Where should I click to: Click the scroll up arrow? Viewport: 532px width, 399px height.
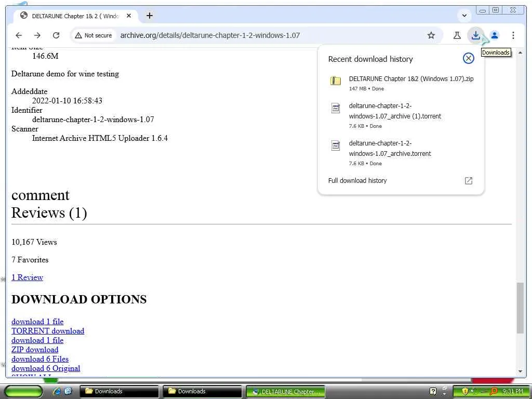(520, 53)
